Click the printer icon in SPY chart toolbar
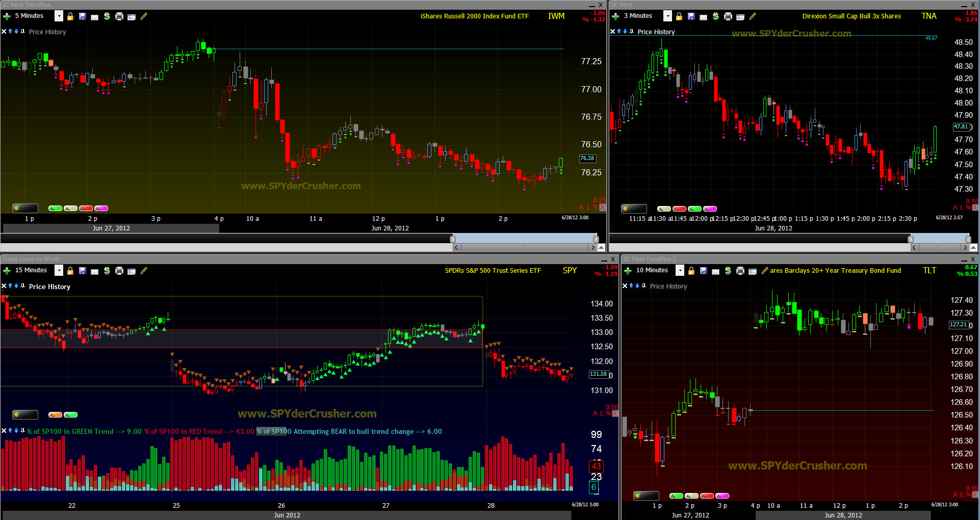Image resolution: width=980 pixels, height=520 pixels. tap(119, 271)
